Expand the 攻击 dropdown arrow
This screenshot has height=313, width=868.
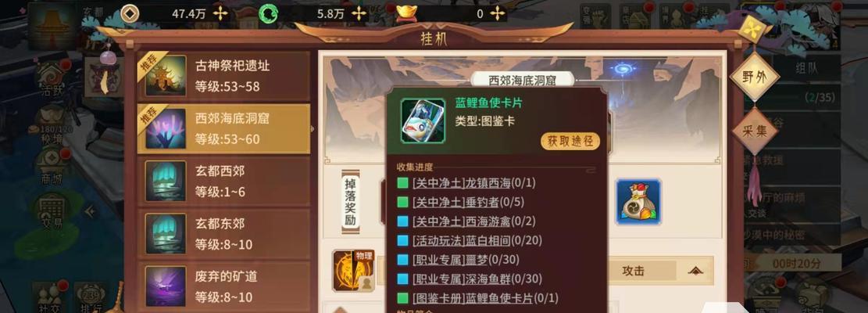(x=695, y=271)
